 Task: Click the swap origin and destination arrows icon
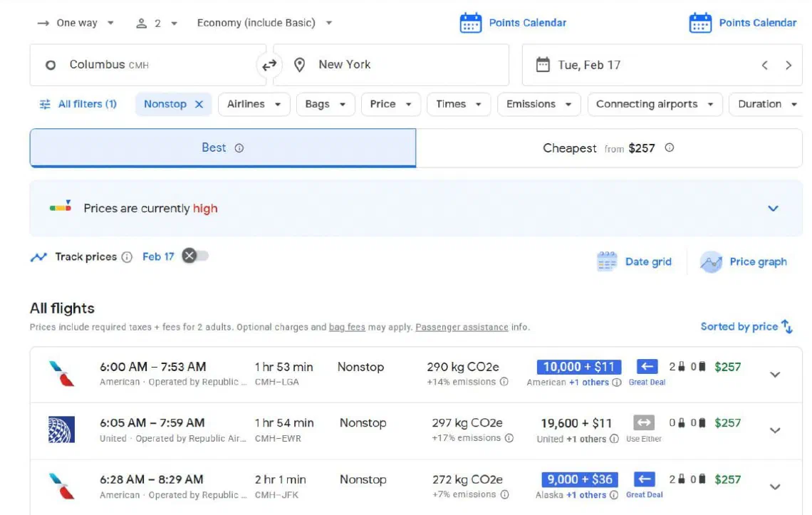[269, 66]
